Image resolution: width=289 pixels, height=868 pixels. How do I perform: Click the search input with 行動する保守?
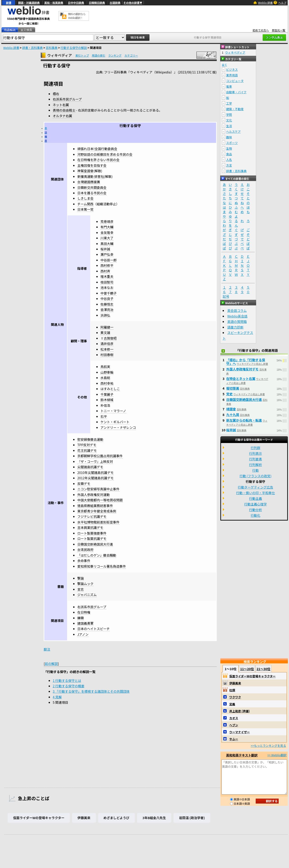(x=48, y=38)
